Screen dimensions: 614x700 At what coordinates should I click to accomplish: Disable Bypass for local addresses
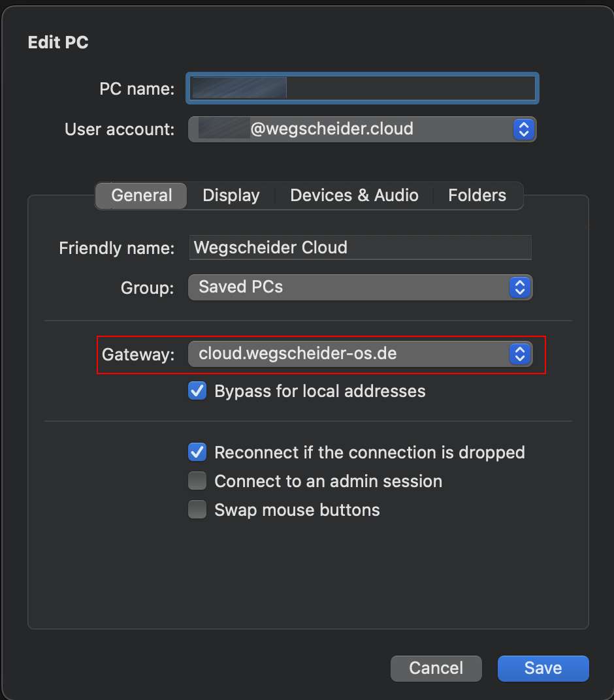click(x=197, y=390)
